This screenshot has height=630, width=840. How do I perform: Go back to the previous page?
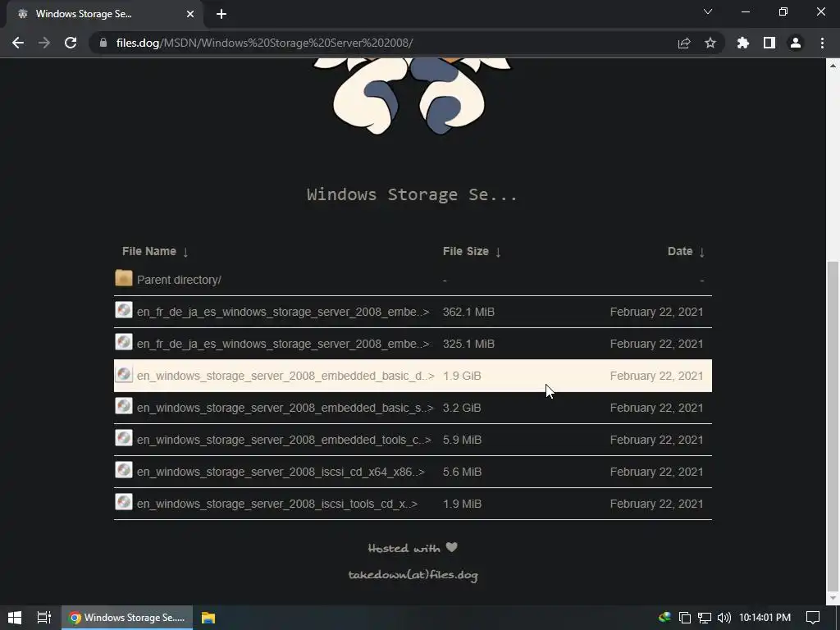pyautogui.click(x=18, y=43)
